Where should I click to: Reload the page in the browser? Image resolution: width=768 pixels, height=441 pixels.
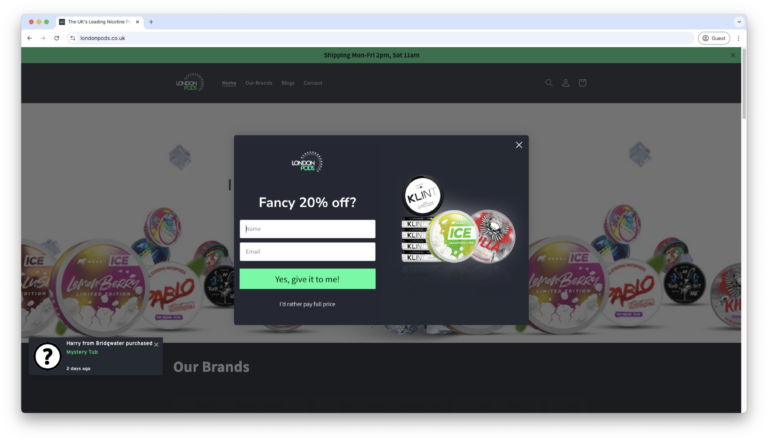click(57, 38)
